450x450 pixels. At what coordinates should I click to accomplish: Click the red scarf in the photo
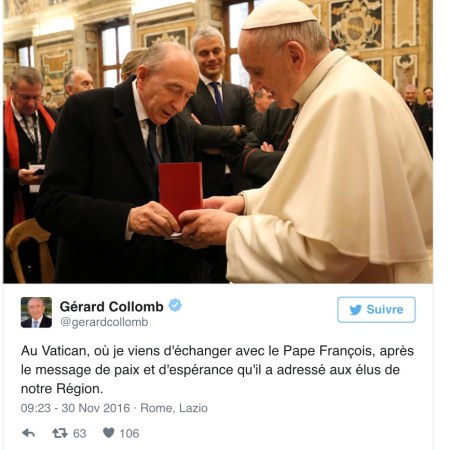[x=20, y=150]
